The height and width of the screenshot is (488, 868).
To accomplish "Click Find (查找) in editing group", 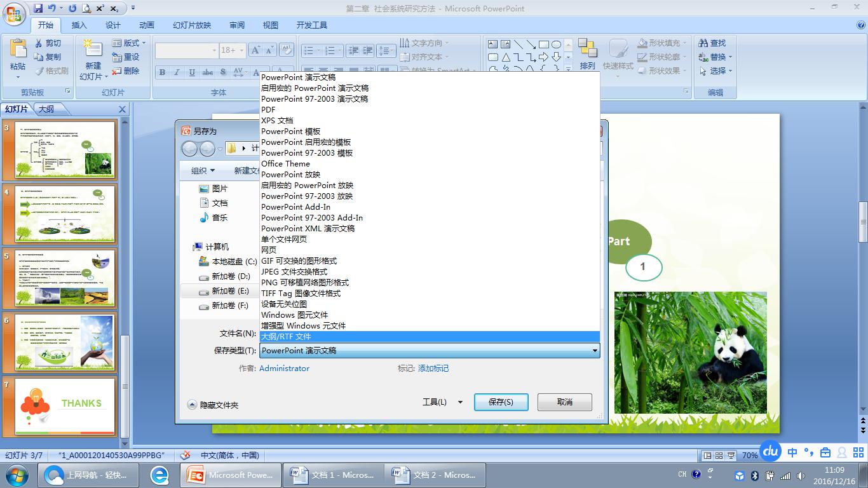I will (x=712, y=43).
